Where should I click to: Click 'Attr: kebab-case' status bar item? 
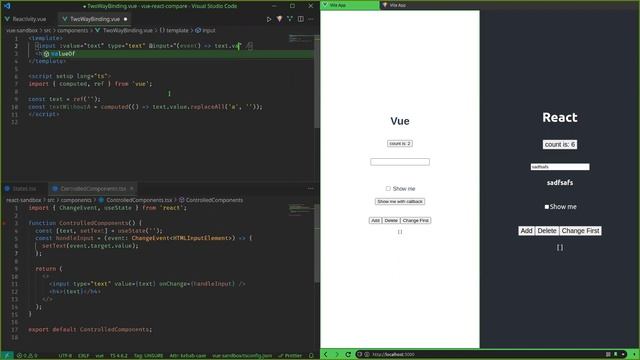click(x=188, y=356)
